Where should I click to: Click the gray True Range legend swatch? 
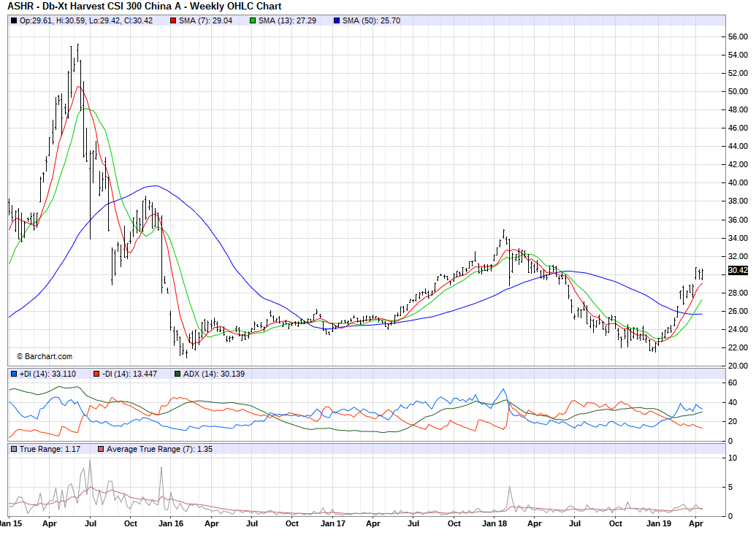[14, 448]
